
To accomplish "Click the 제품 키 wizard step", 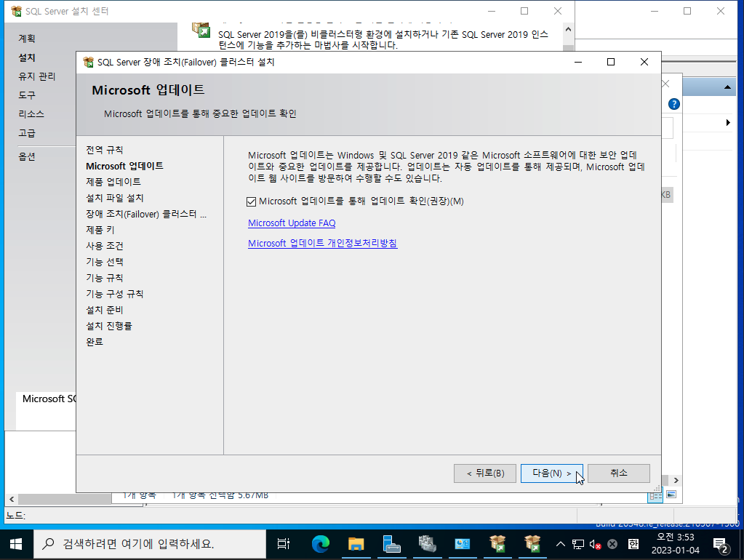I will click(100, 230).
